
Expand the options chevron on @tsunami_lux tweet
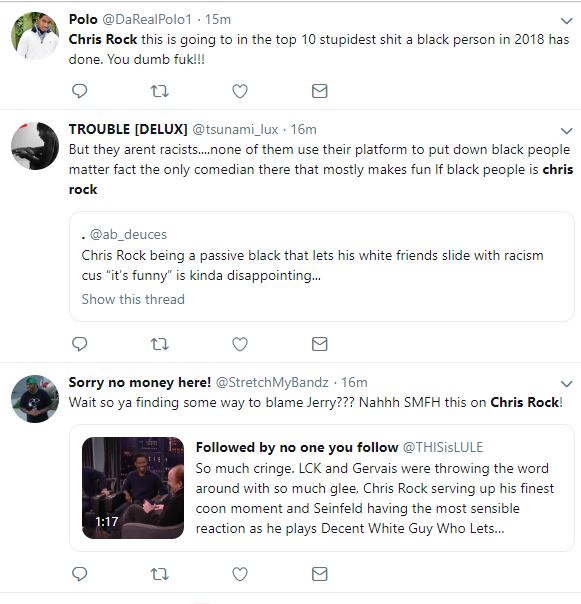566,131
